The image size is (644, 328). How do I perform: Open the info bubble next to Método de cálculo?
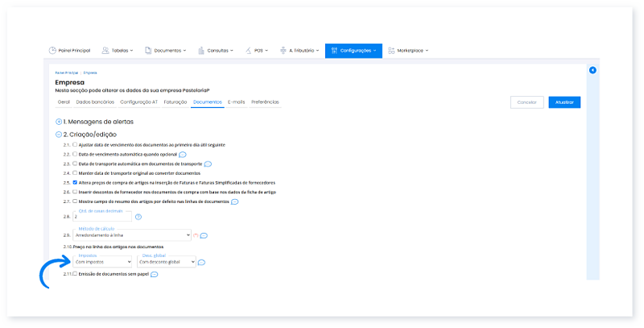204,235
